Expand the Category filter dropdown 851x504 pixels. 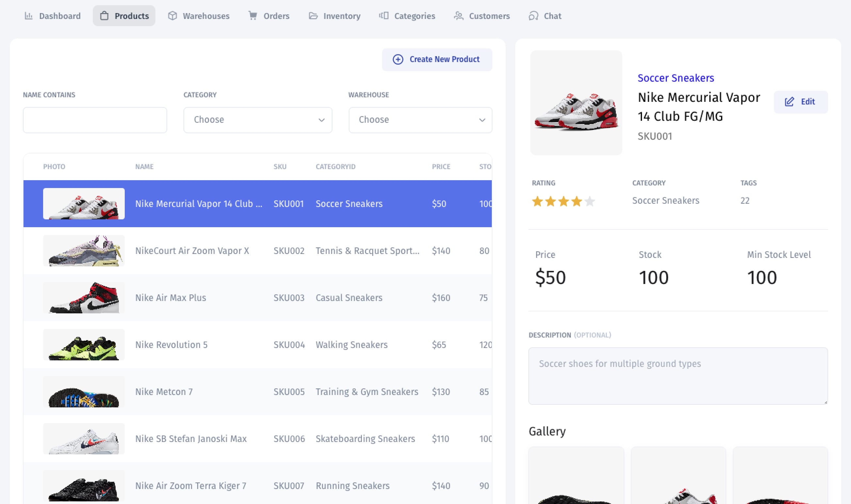(258, 120)
